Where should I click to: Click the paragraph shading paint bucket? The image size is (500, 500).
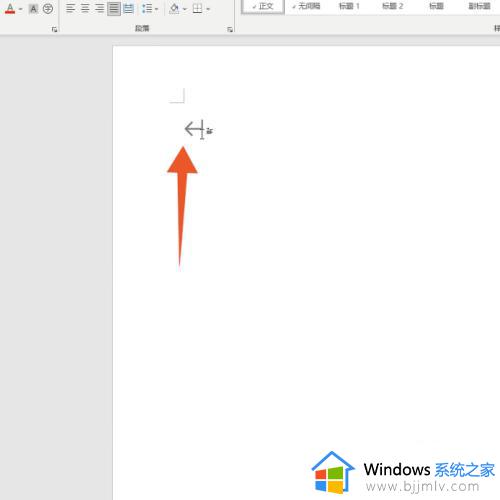point(174,8)
